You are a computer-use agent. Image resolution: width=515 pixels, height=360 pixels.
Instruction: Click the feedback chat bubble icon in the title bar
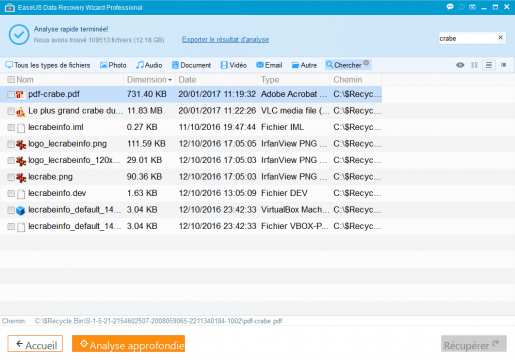[x=450, y=7]
